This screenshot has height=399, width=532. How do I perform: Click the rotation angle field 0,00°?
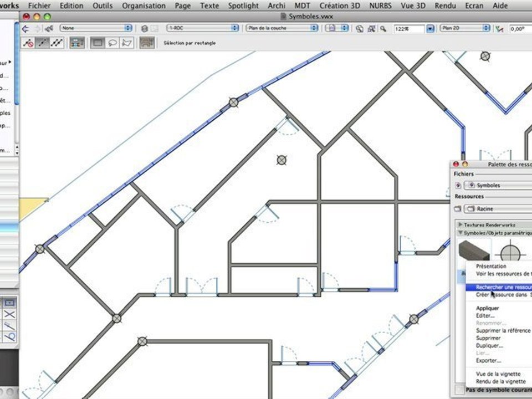pyautogui.click(x=520, y=29)
